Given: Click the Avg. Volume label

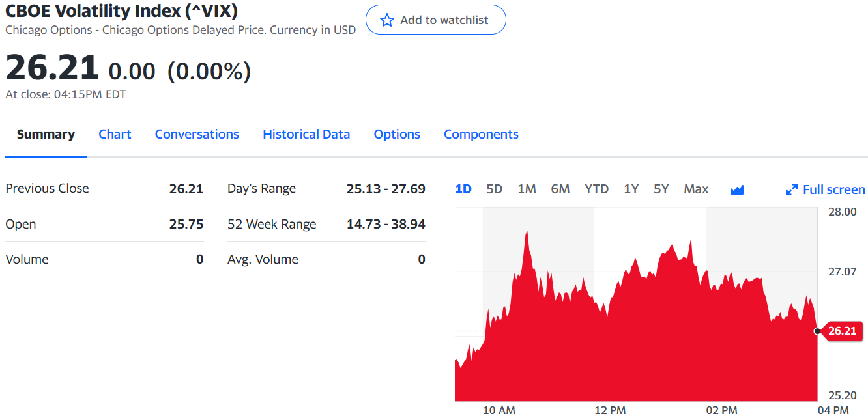Looking at the screenshot, I should point(263,259).
